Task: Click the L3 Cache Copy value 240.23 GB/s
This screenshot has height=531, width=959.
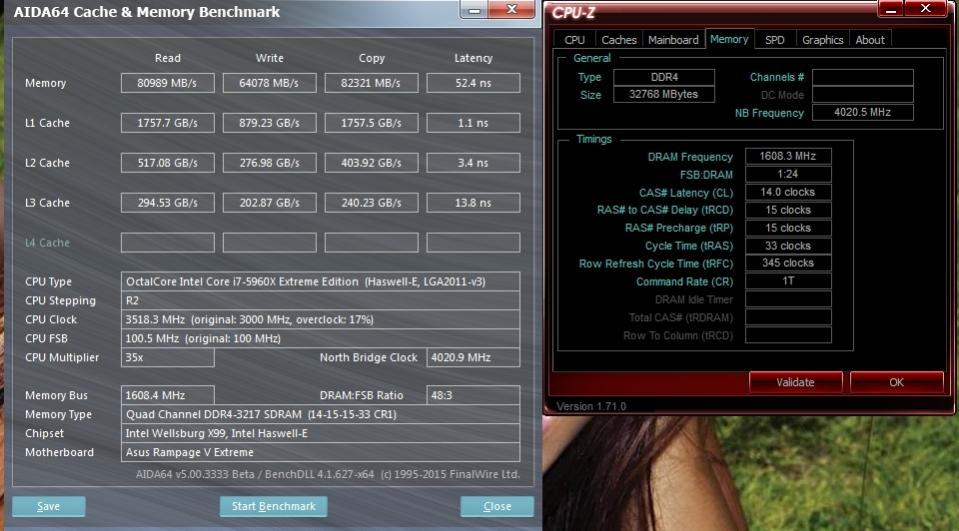Action: 371,203
